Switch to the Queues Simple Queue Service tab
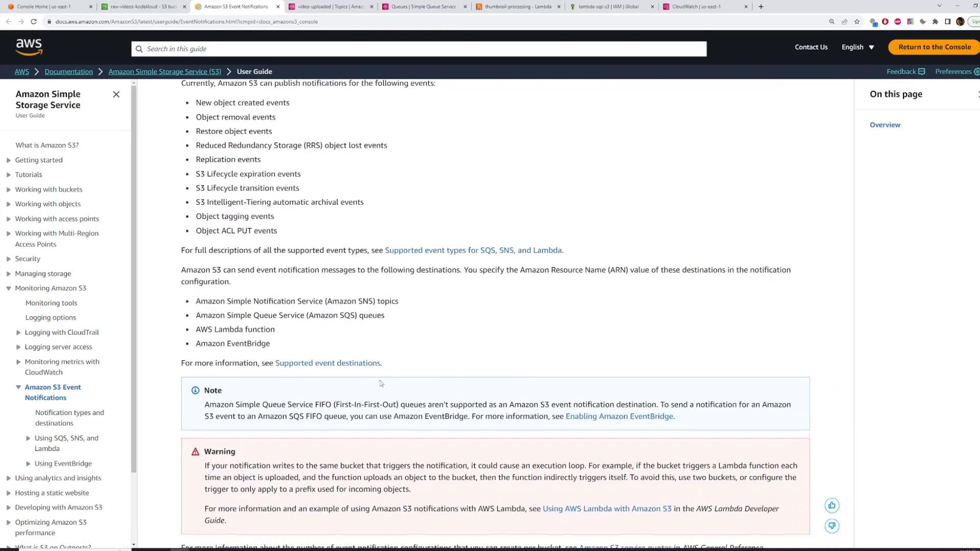This screenshot has height=551, width=980. pos(423,7)
